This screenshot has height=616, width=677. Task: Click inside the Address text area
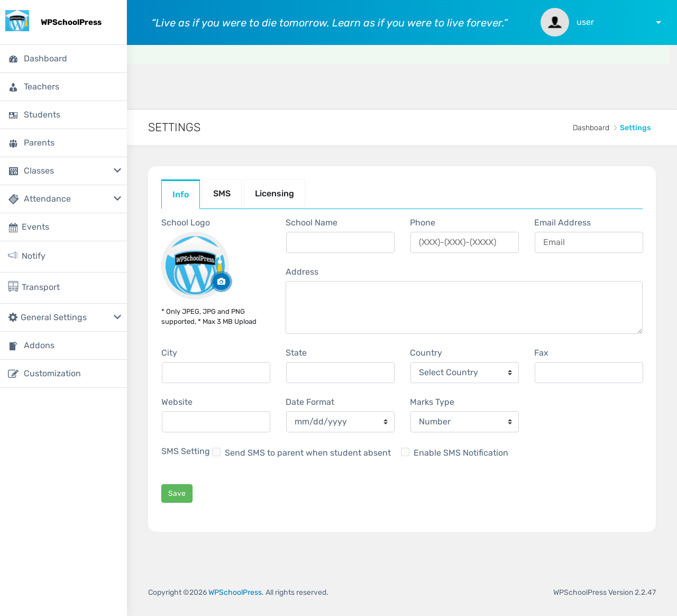tap(464, 307)
